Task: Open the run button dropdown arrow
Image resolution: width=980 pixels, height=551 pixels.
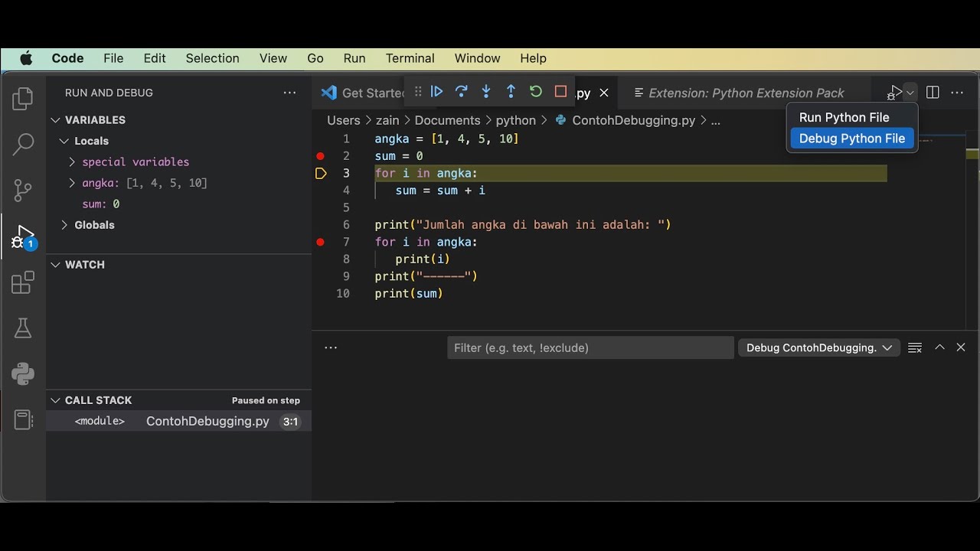Action: point(910,93)
